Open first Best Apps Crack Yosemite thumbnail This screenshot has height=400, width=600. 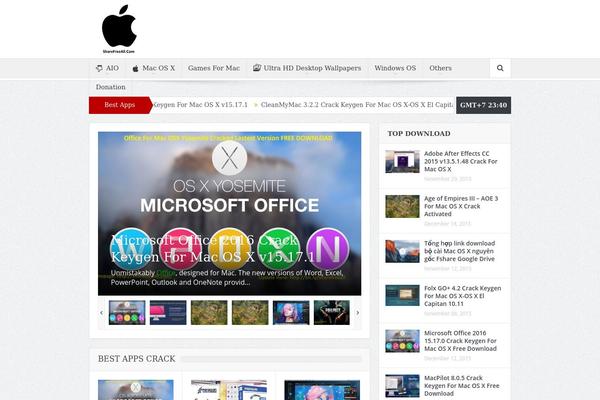pos(135,390)
